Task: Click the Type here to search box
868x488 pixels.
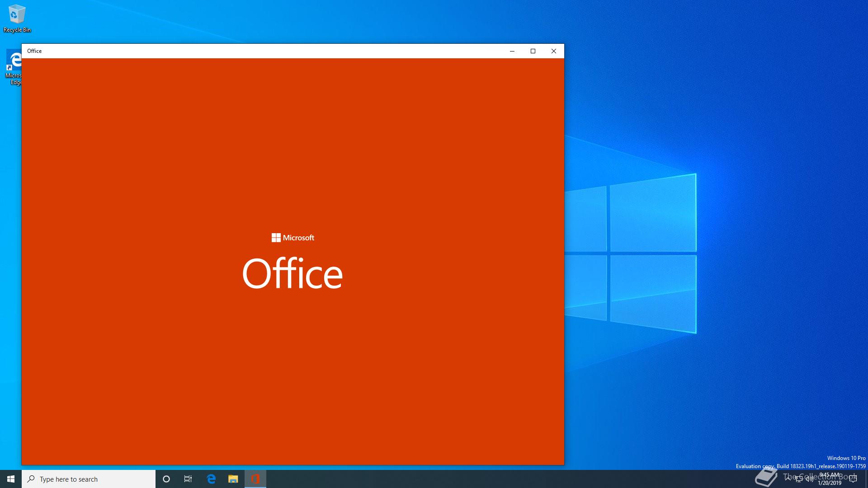Action: (89, 479)
